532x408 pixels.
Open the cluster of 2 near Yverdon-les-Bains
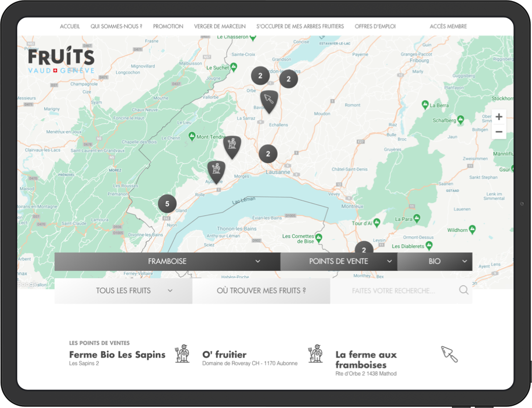pos(289,78)
